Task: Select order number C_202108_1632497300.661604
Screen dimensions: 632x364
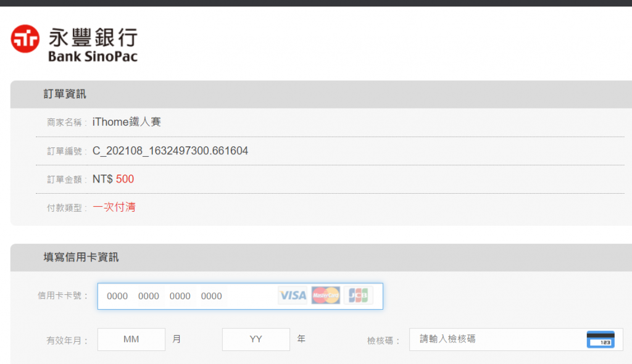Action: tap(170, 151)
